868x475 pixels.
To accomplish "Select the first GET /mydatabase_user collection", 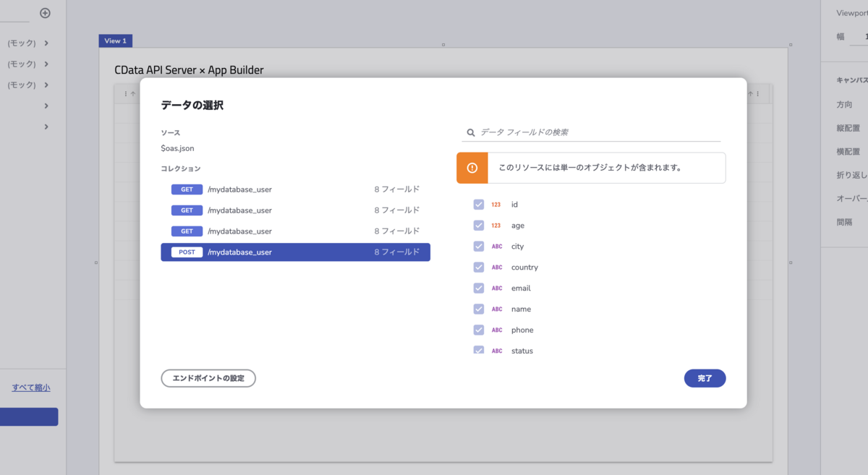I will pyautogui.click(x=295, y=189).
